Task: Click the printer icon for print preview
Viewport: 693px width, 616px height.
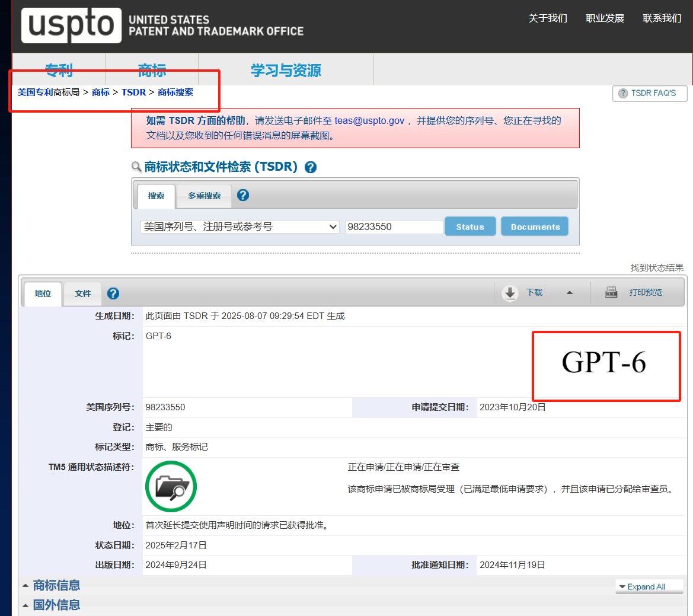Action: pos(611,292)
